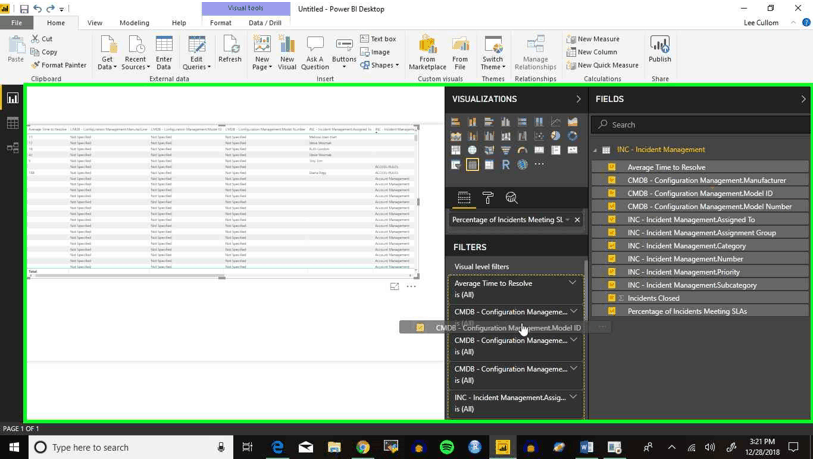Choose the Donut chart visualization icon

click(x=572, y=136)
